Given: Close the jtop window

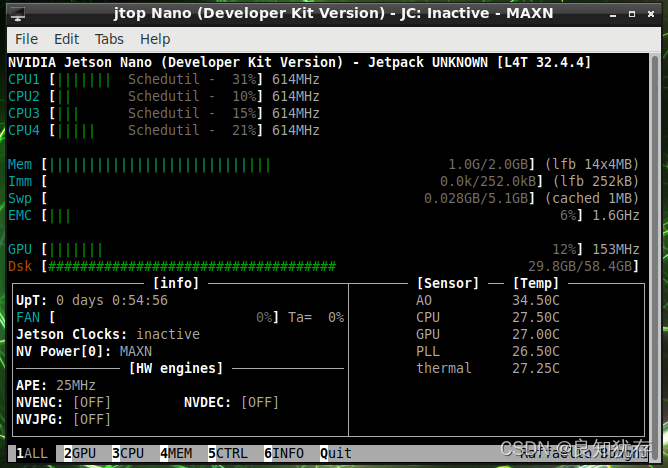Looking at the screenshot, I should pyautogui.click(x=651, y=14).
